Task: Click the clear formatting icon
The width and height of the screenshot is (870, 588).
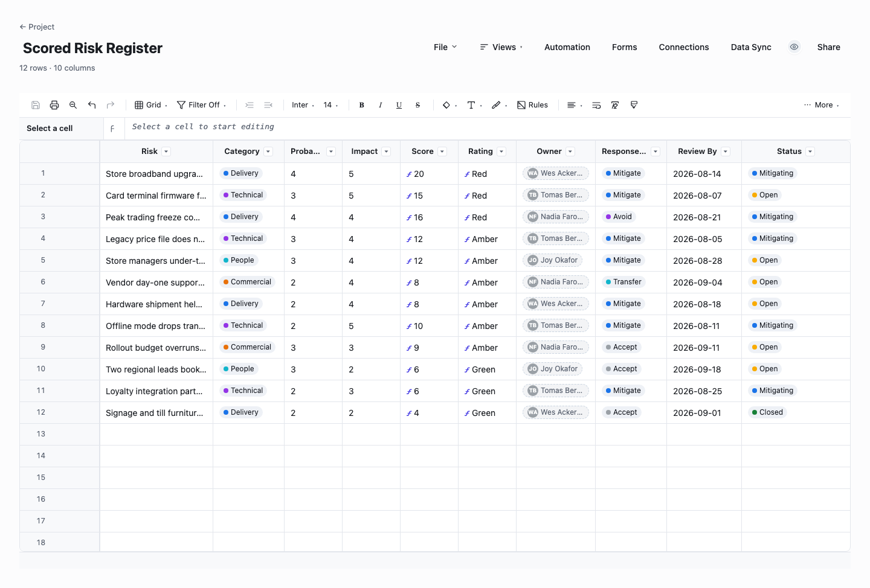Action: point(615,105)
